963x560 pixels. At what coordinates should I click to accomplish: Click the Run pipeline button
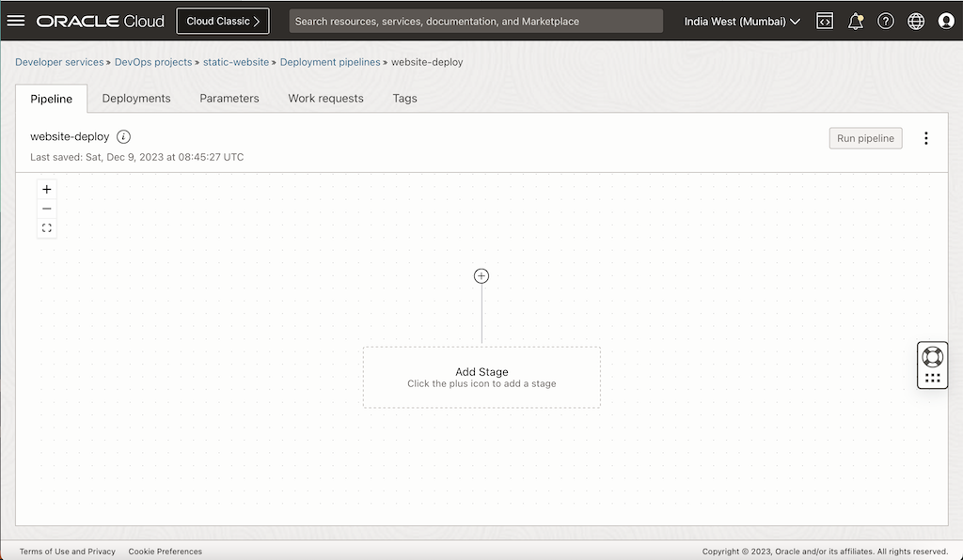click(864, 137)
